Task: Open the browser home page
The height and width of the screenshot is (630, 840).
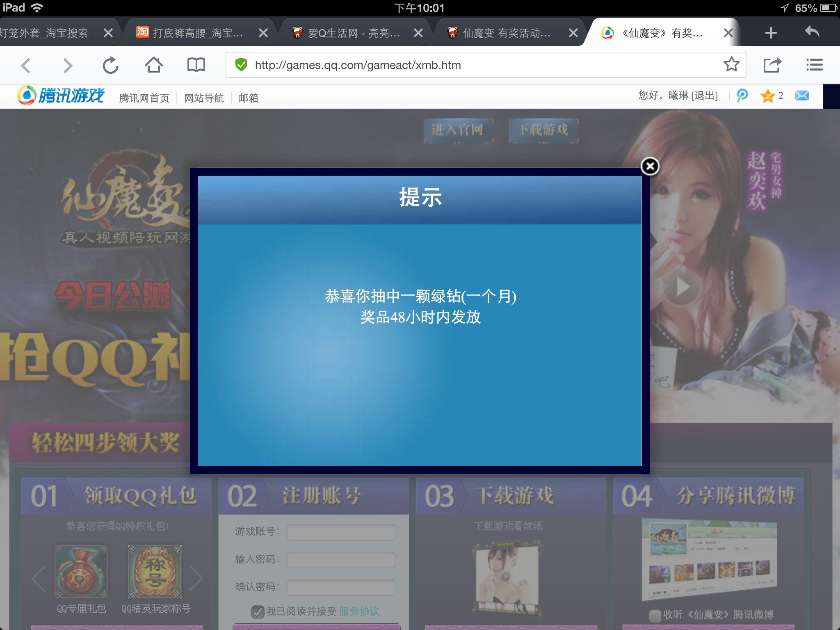Action: coord(154,64)
